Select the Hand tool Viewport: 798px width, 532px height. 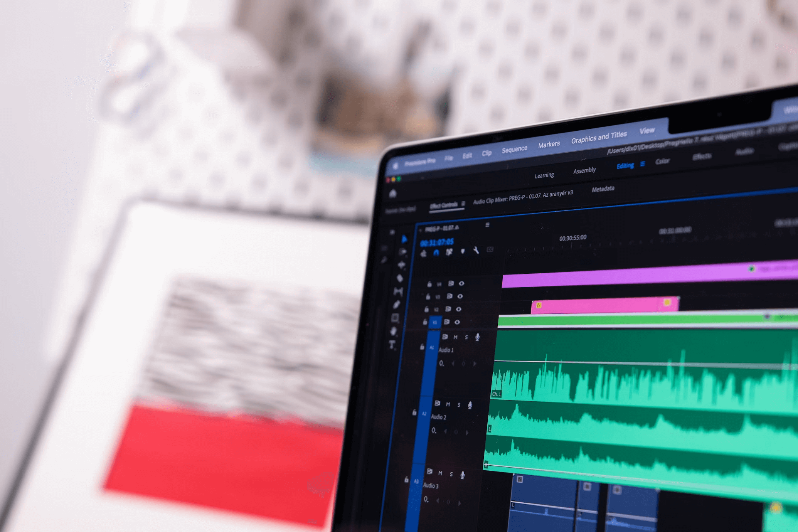tap(394, 331)
